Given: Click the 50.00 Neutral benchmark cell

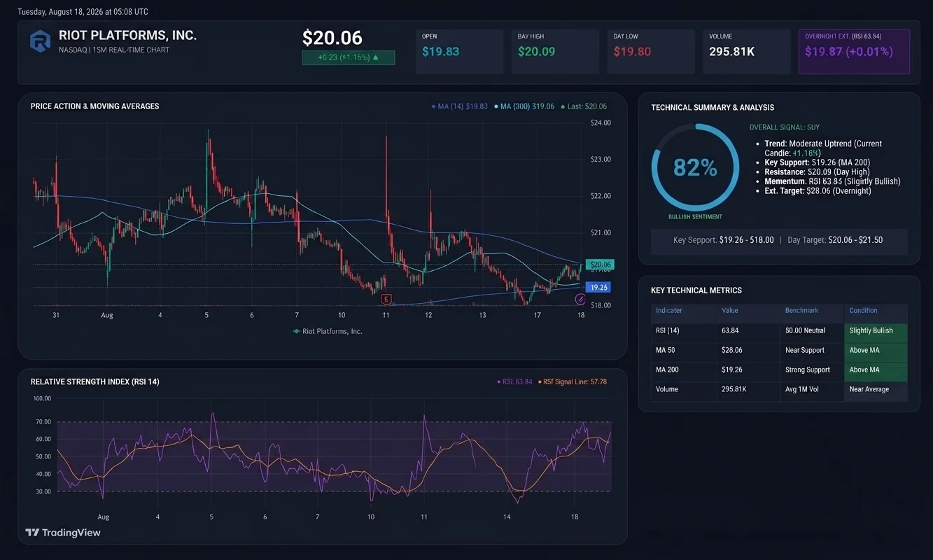Looking at the screenshot, I should click(805, 330).
